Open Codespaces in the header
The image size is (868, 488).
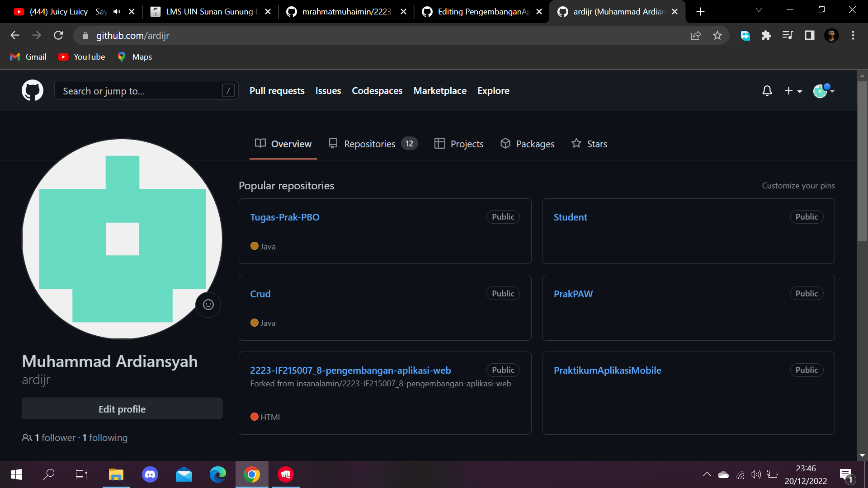tap(377, 91)
